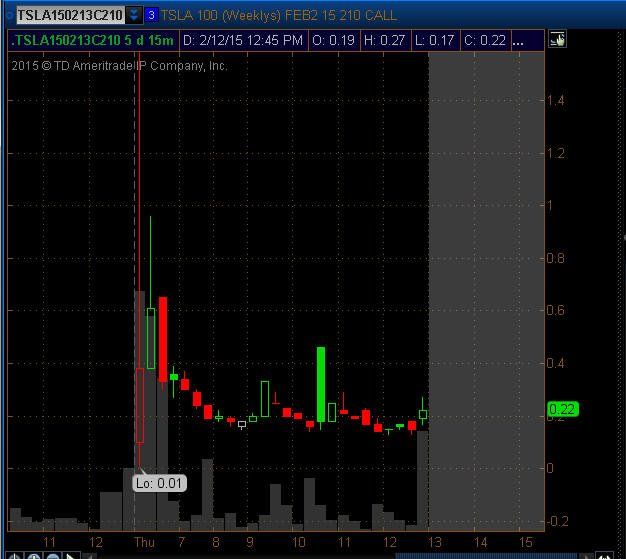Click the scroll-to-latest icon at bottom right
This screenshot has width=626, height=559.
point(604,556)
